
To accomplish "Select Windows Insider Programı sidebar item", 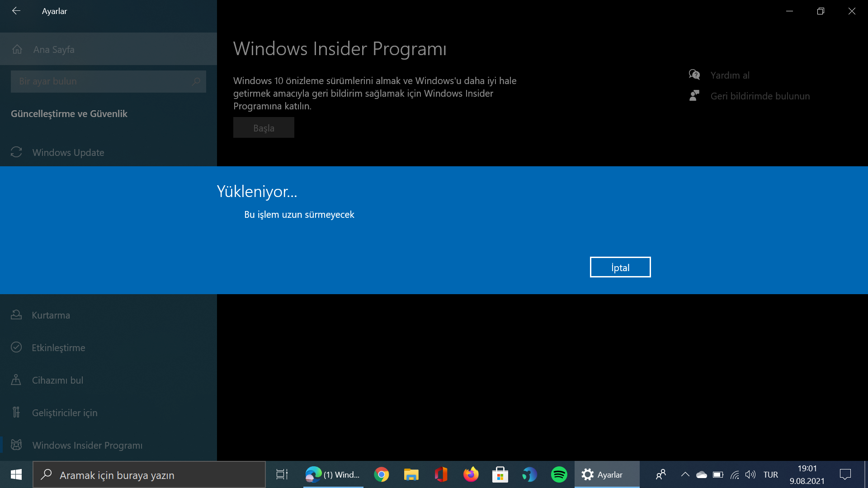I will click(x=87, y=445).
